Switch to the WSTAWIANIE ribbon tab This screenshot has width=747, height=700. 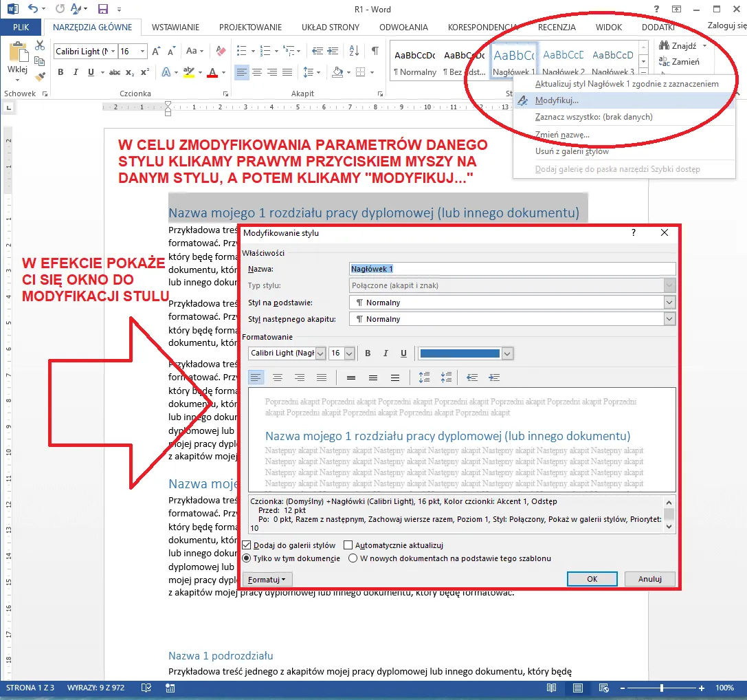point(175,28)
